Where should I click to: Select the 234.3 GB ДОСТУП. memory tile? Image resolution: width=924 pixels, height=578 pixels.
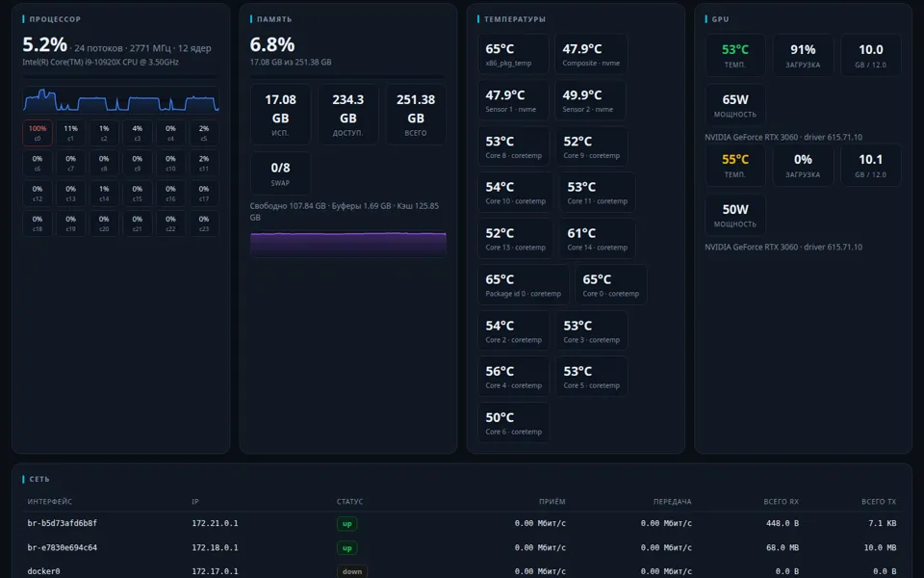pos(347,115)
